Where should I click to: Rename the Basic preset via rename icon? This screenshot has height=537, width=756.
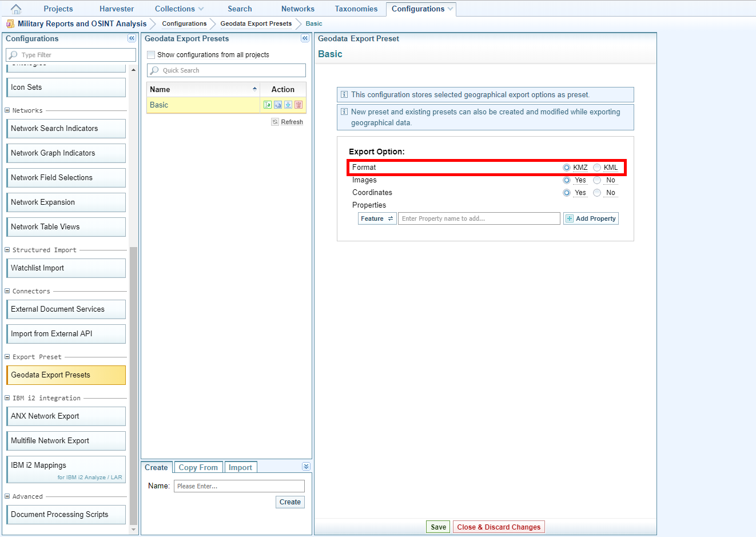268,105
